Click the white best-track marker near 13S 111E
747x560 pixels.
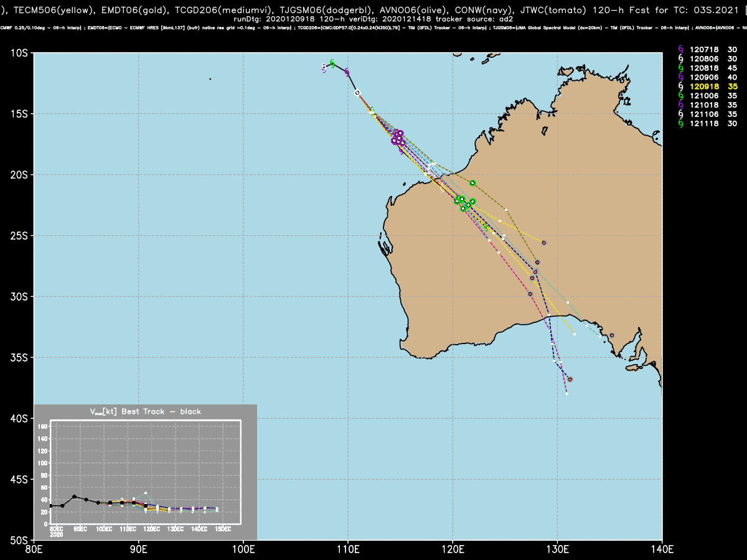357,93
